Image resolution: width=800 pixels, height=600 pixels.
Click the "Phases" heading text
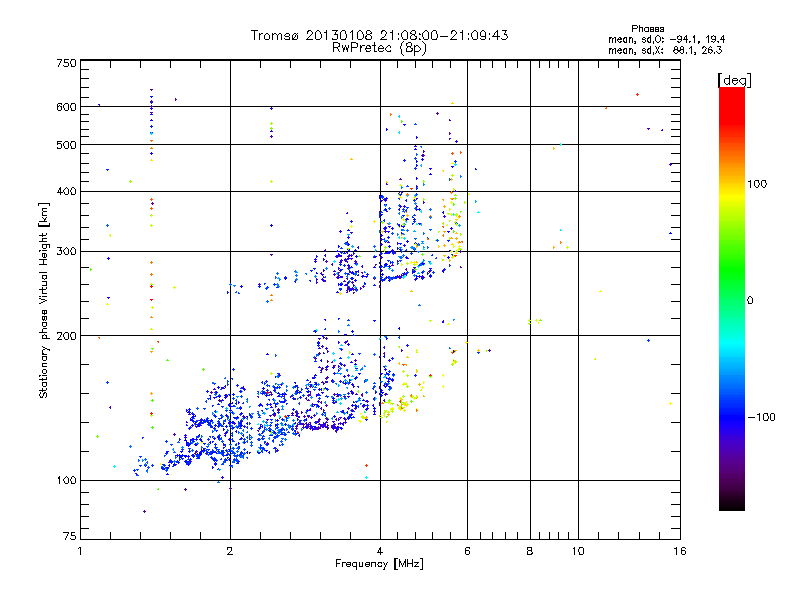coord(647,29)
